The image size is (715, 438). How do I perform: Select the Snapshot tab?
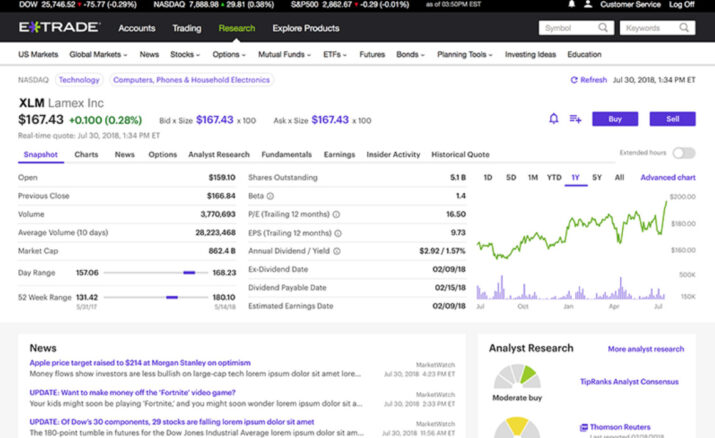[41, 155]
